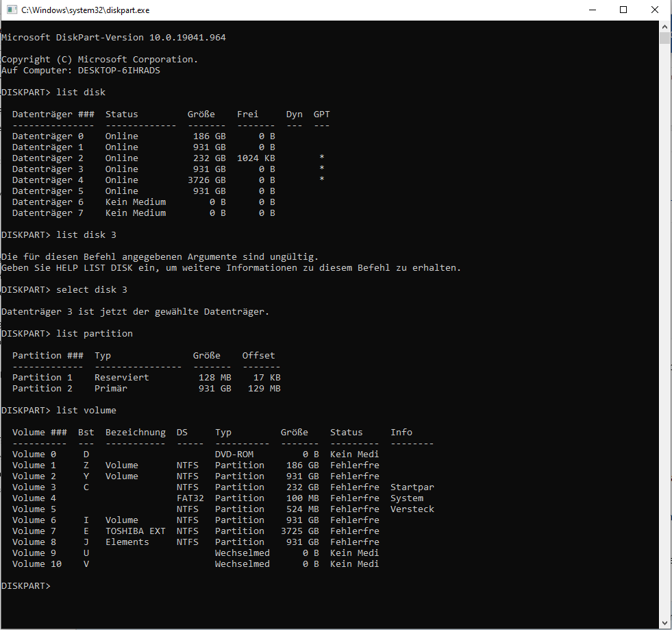Click the 'Datenträger 2' row with 232 GB
Screen dimensions: 672x630
[x=168, y=158]
